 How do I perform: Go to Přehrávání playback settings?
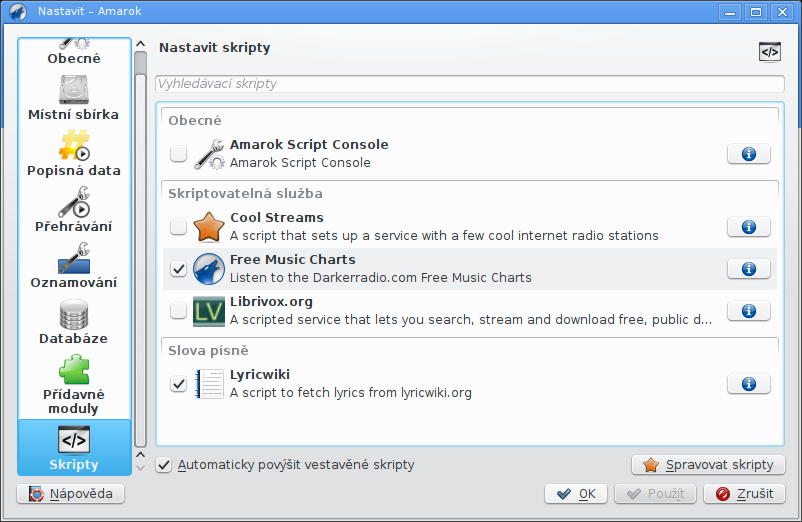coord(74,210)
